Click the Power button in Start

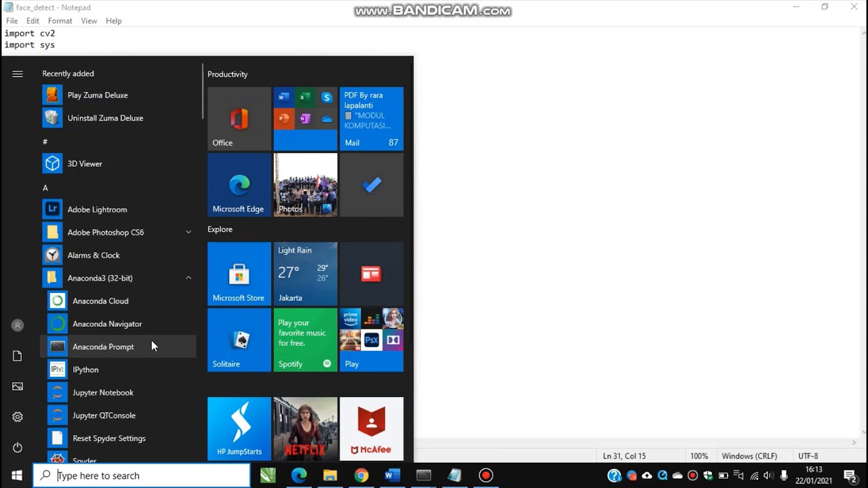pyautogui.click(x=18, y=447)
